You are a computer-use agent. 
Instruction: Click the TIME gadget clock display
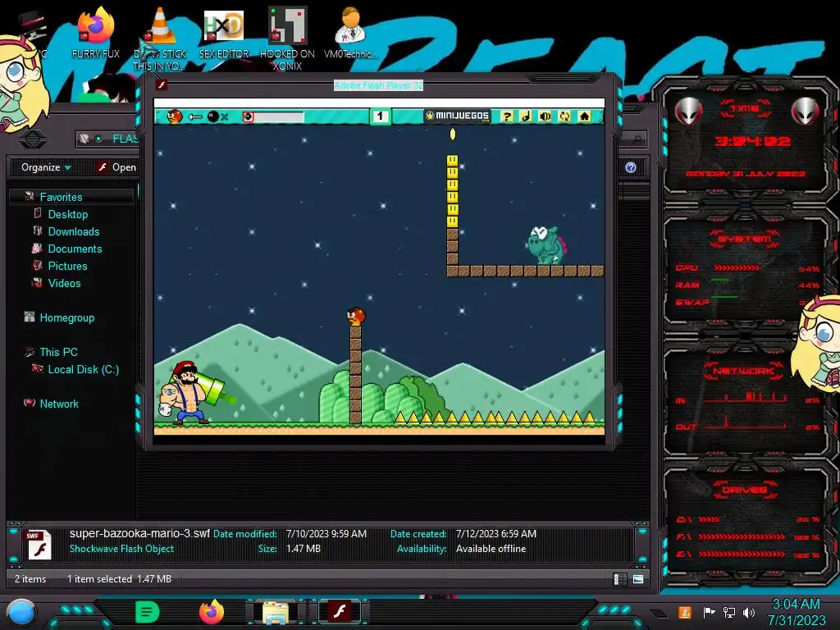[x=752, y=141]
